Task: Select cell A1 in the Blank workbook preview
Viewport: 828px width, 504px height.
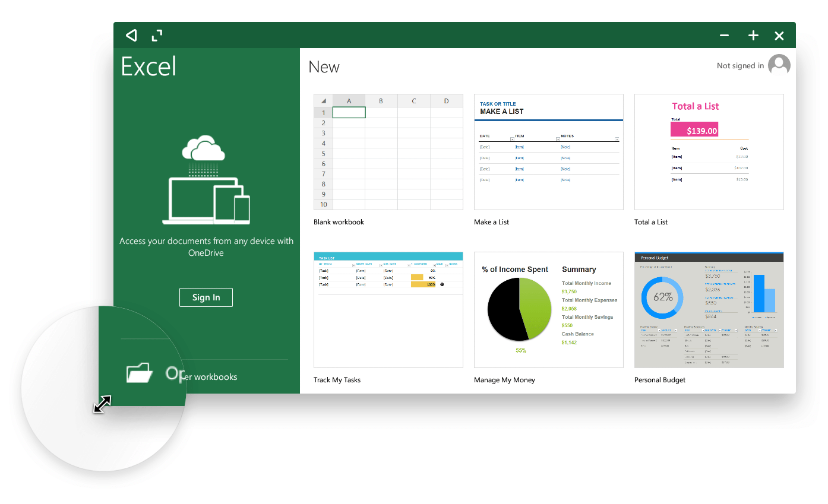Action: pyautogui.click(x=349, y=112)
